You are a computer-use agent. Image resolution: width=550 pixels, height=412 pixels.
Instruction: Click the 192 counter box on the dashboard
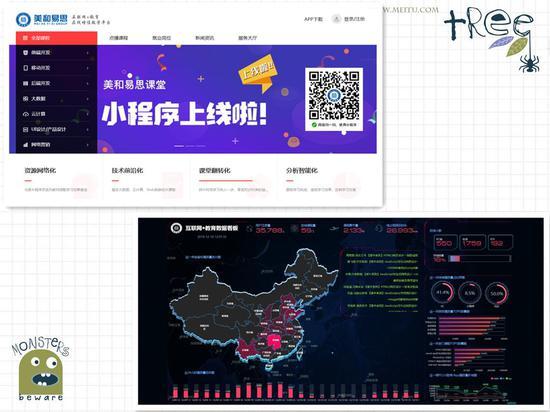tap(501, 242)
